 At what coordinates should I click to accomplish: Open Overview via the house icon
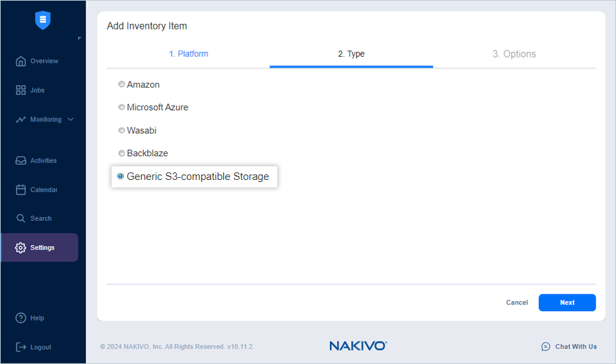click(21, 61)
